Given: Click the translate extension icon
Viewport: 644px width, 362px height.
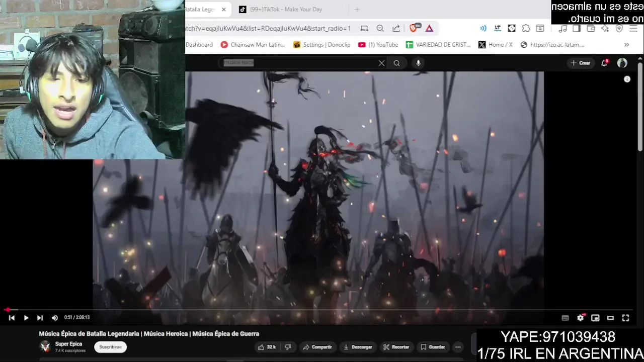Looking at the screenshot, I should click(x=498, y=29).
